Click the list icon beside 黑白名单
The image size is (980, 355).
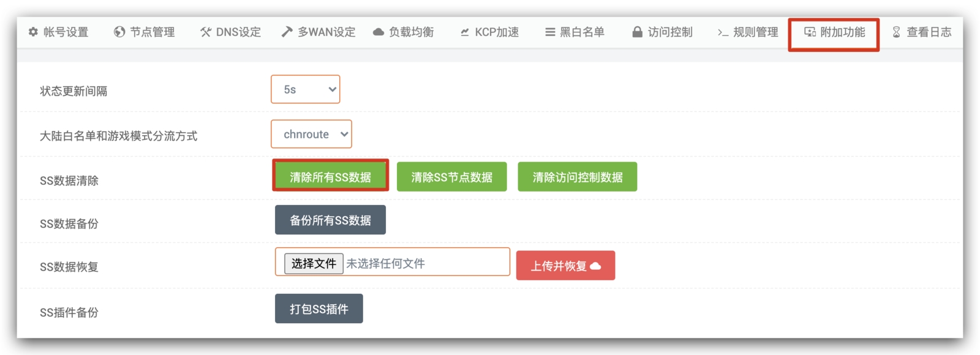click(x=550, y=32)
